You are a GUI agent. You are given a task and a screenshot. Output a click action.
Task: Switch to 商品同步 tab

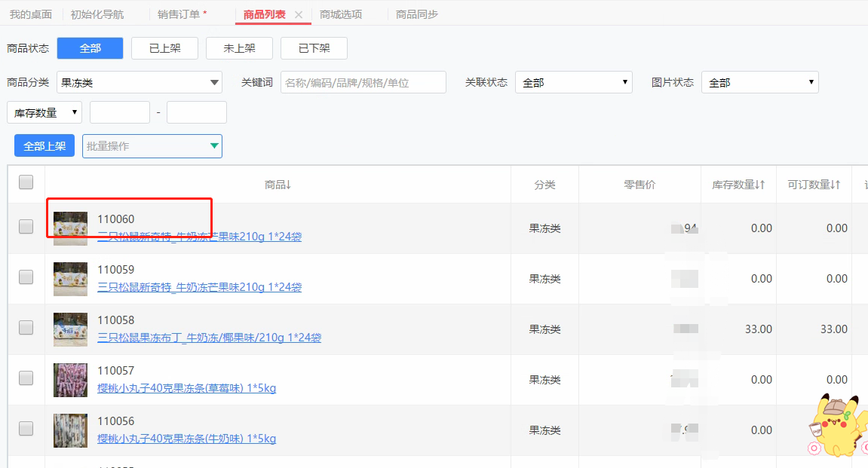(x=417, y=14)
